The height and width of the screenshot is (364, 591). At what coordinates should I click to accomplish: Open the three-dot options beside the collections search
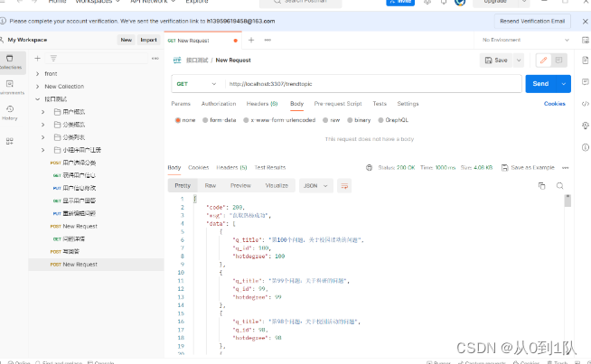[x=155, y=59]
